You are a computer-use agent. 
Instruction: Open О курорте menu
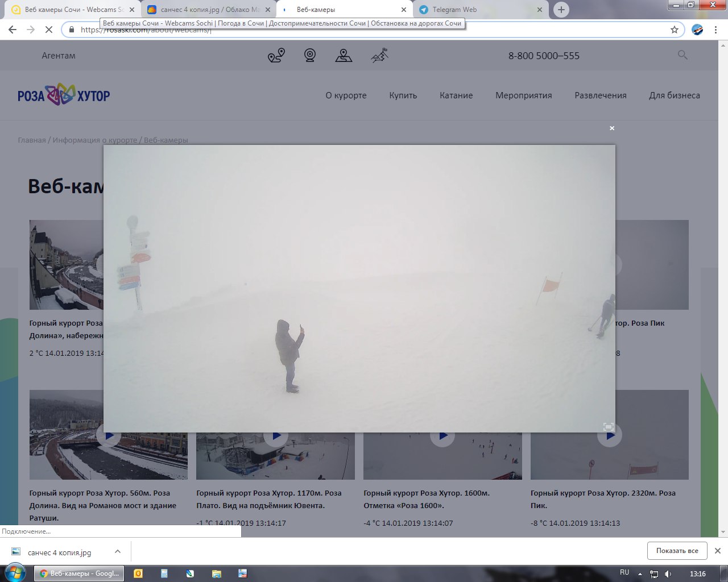346,95
